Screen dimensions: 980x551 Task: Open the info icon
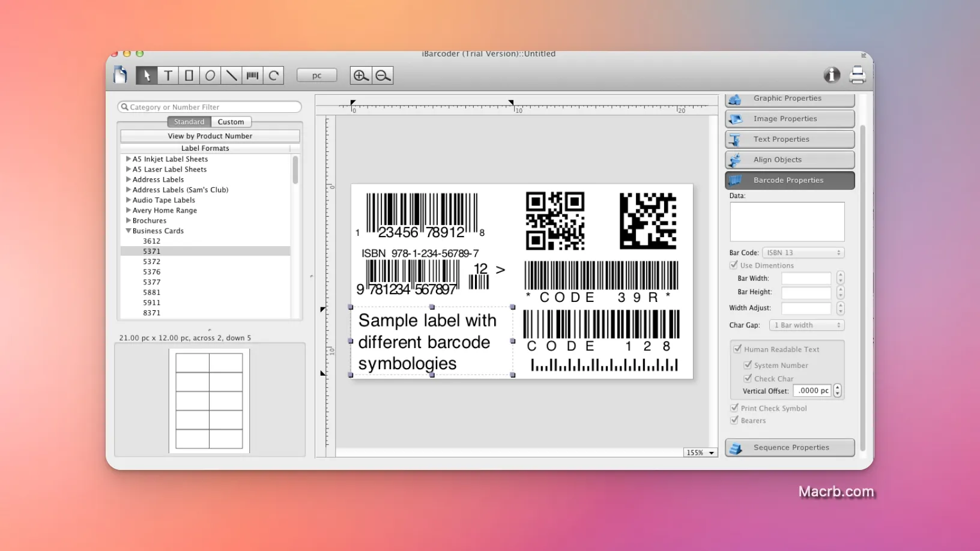pyautogui.click(x=832, y=74)
